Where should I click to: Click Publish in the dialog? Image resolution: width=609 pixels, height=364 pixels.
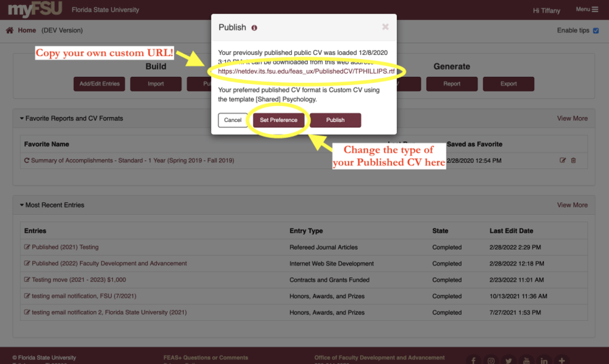(335, 120)
